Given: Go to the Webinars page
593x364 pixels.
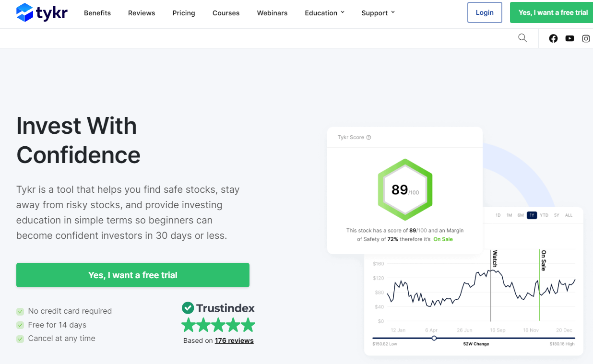Looking at the screenshot, I should coord(272,13).
